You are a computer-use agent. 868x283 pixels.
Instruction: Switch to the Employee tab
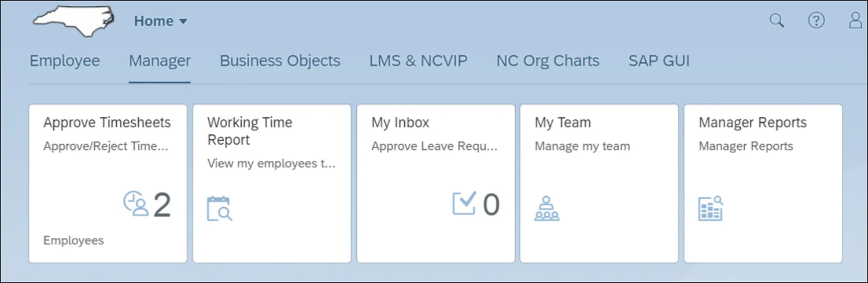(65, 61)
